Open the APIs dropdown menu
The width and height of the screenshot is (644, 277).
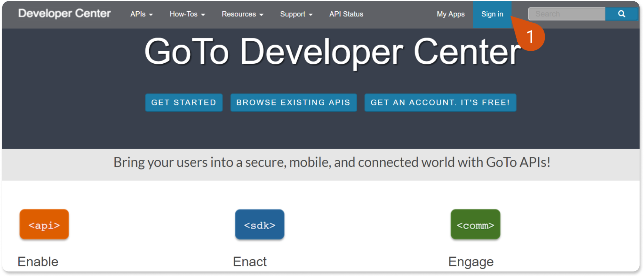[142, 14]
